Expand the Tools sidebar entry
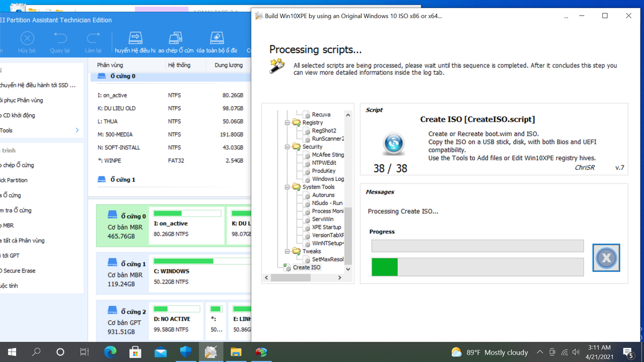Image resolution: width=644 pixels, height=362 pixels. [76, 130]
